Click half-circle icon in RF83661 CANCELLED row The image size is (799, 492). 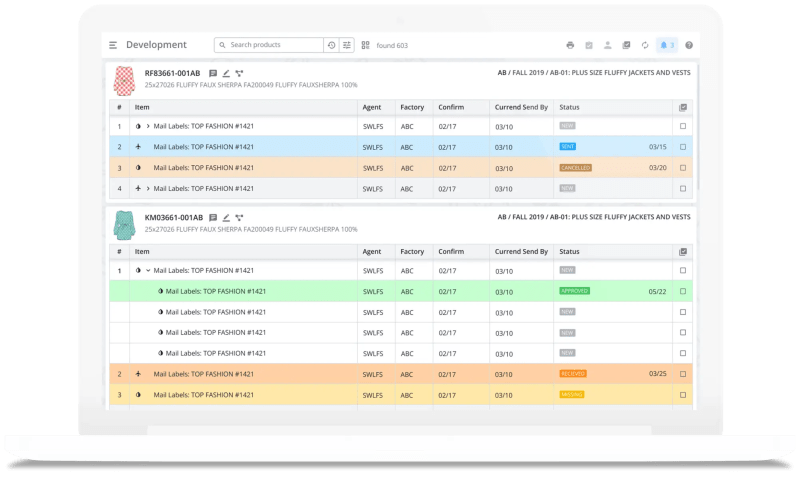pyautogui.click(x=138, y=168)
